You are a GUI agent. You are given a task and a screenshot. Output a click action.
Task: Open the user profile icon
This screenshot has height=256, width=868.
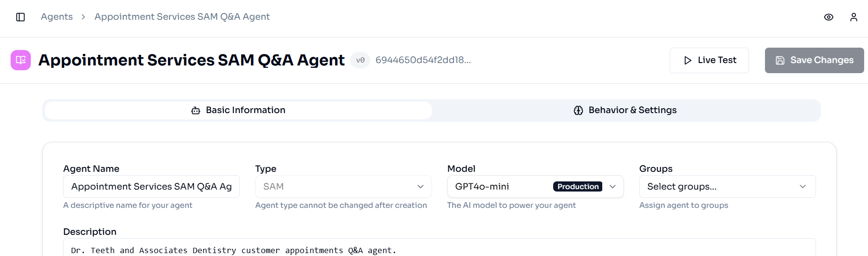point(854,17)
